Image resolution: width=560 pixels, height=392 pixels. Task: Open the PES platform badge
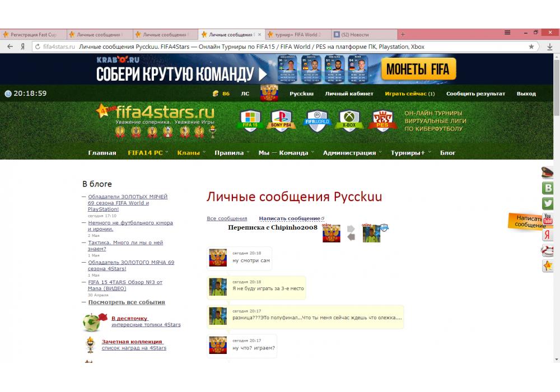(382, 120)
